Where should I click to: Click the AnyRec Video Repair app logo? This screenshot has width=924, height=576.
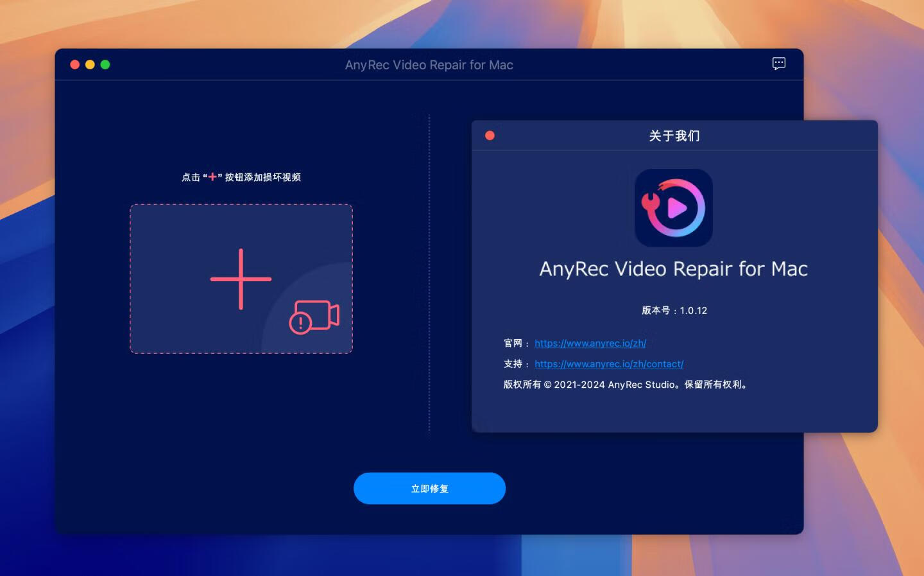674,207
